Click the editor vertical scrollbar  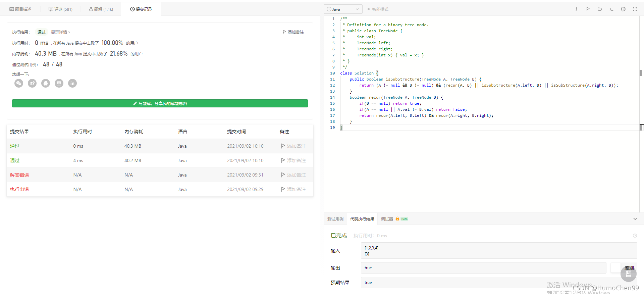(641, 73)
